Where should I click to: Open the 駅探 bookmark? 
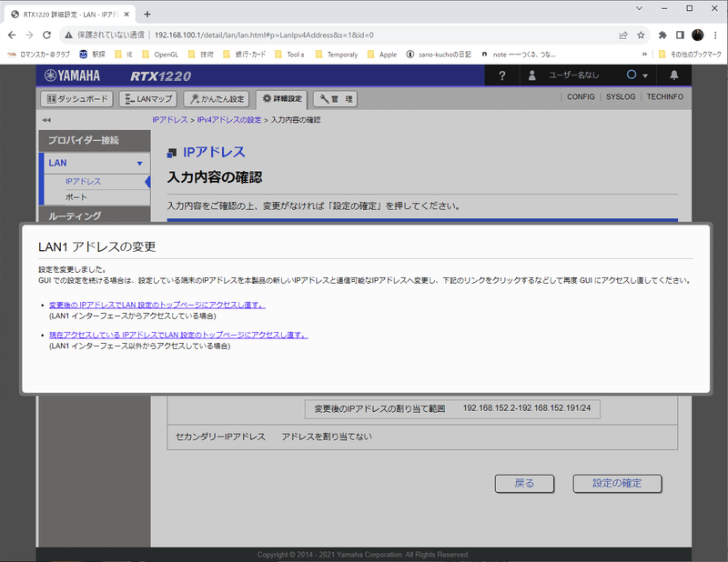[93, 55]
